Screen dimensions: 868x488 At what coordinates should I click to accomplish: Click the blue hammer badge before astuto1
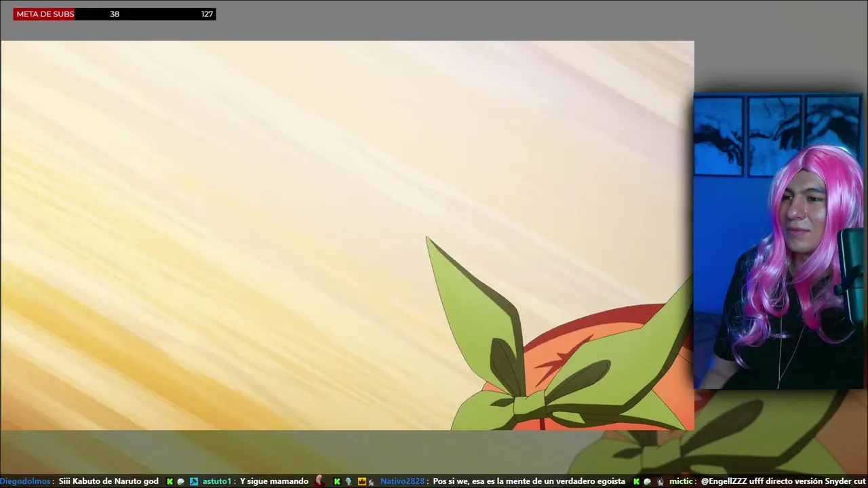194,481
